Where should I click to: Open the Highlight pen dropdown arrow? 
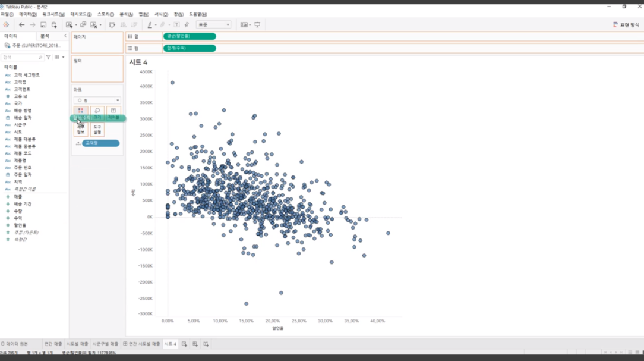click(156, 24)
